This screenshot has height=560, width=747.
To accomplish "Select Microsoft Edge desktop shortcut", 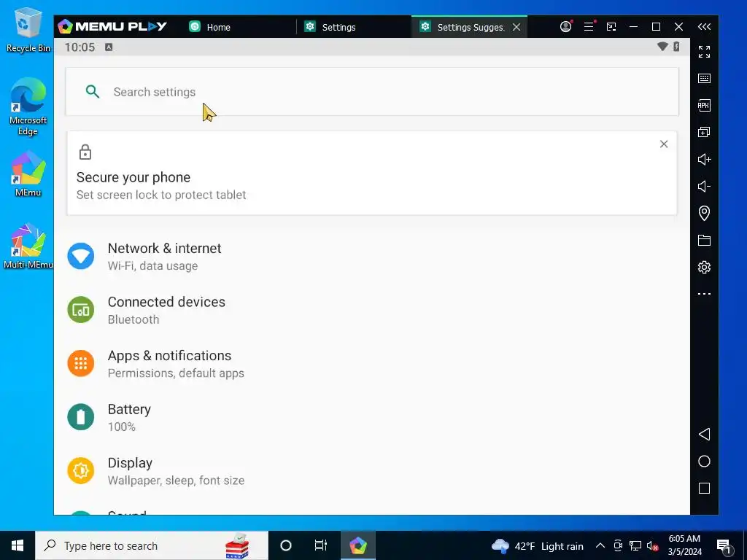I will [x=28, y=106].
